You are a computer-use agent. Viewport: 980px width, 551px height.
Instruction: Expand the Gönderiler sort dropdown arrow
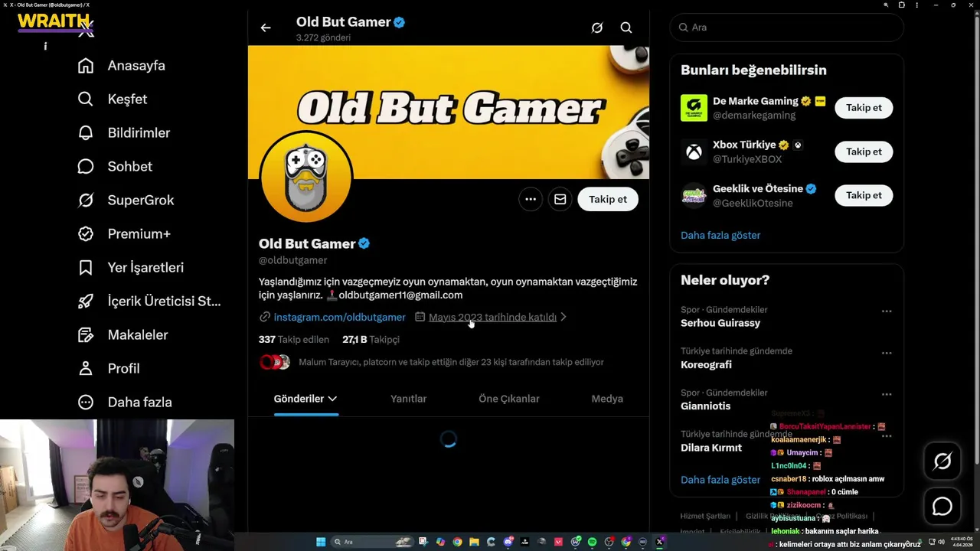click(x=332, y=399)
